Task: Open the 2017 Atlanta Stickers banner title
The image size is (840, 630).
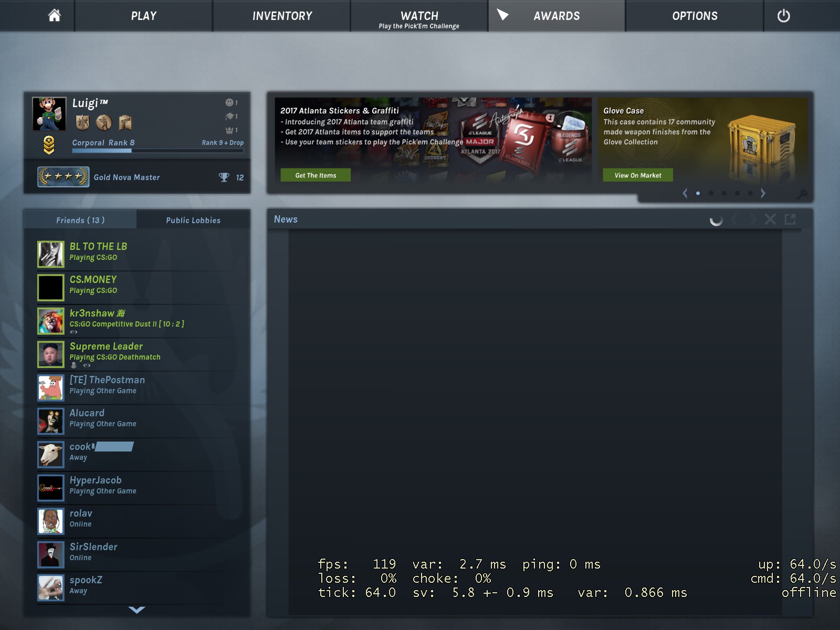Action: (x=340, y=111)
